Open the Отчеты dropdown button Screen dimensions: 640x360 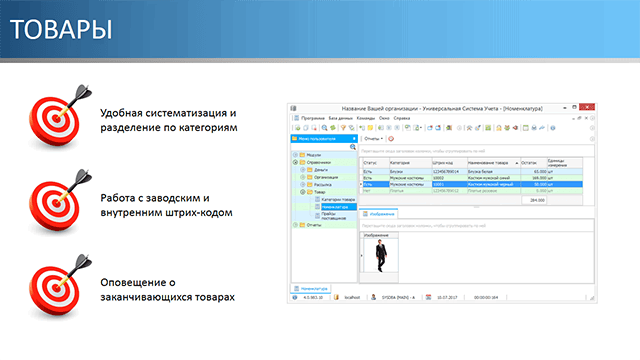pyautogui.click(x=373, y=139)
